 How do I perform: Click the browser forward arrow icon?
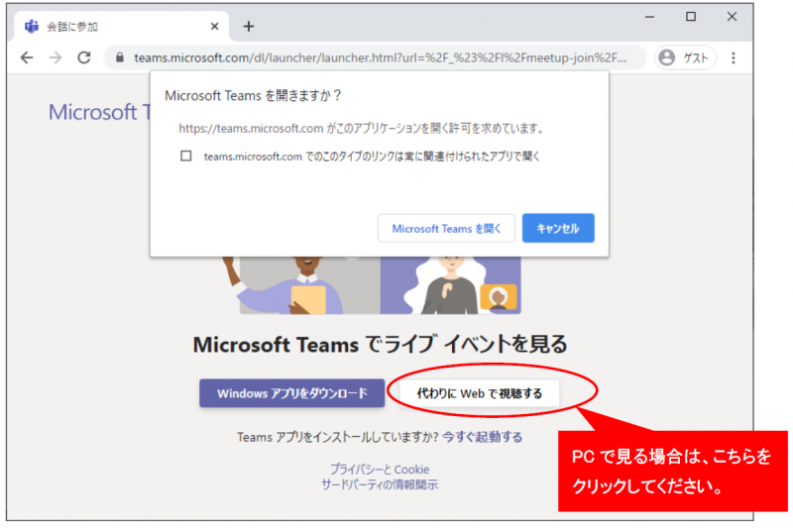click(56, 58)
